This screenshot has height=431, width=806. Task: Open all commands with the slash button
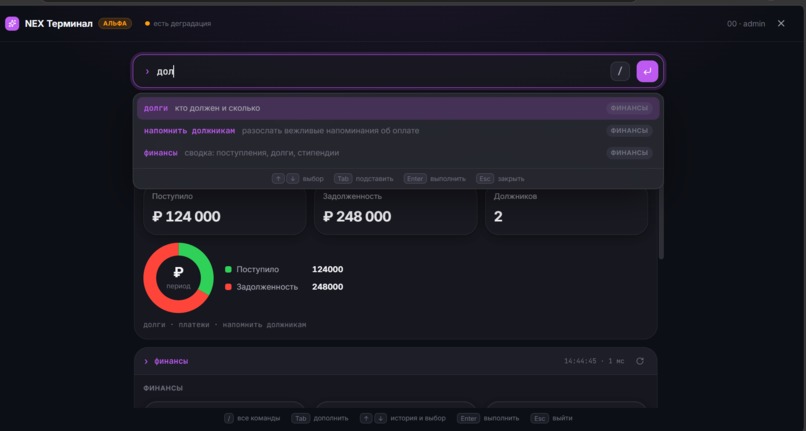tap(620, 71)
